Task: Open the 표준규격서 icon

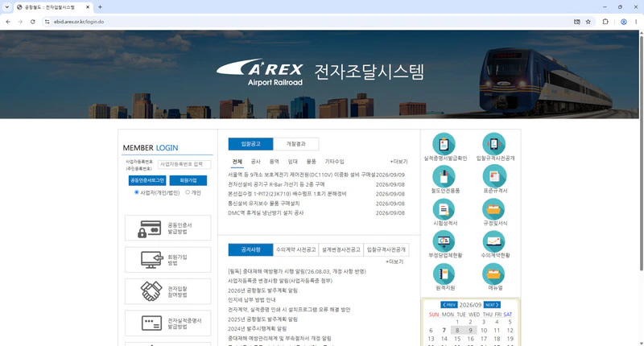Action: (x=493, y=176)
